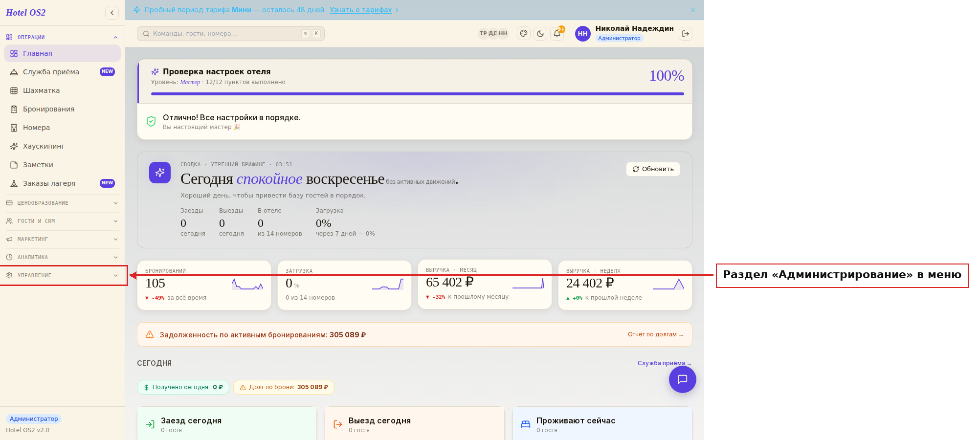Open the Хаускипинг section

pyautogui.click(x=62, y=146)
